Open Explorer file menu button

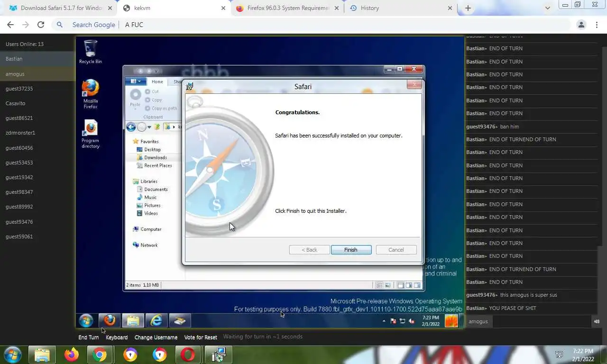coord(135,82)
